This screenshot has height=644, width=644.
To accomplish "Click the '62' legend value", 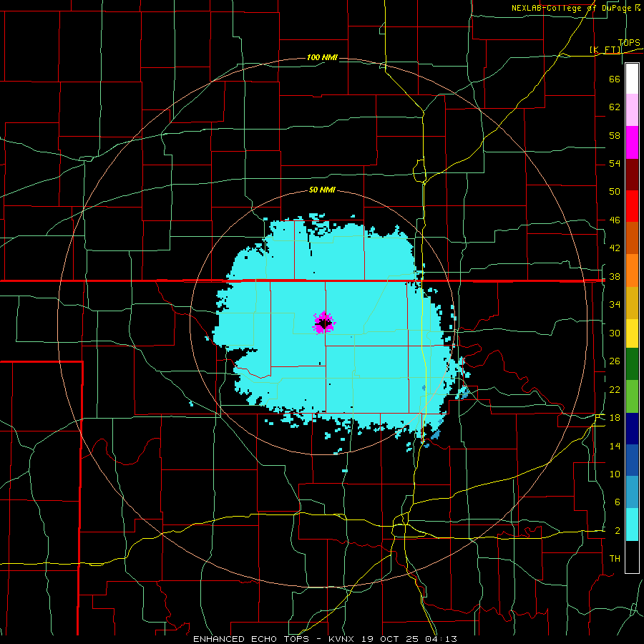I will (x=615, y=107).
